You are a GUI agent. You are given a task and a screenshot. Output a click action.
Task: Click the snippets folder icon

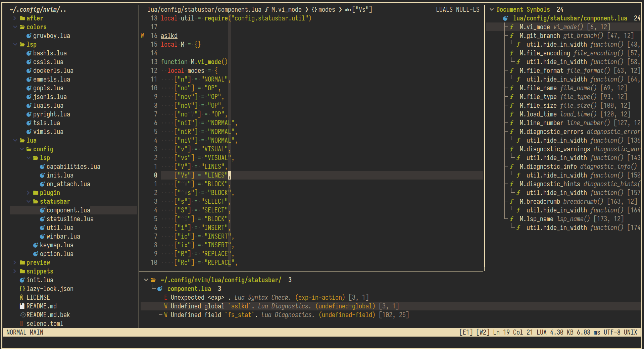click(x=22, y=271)
